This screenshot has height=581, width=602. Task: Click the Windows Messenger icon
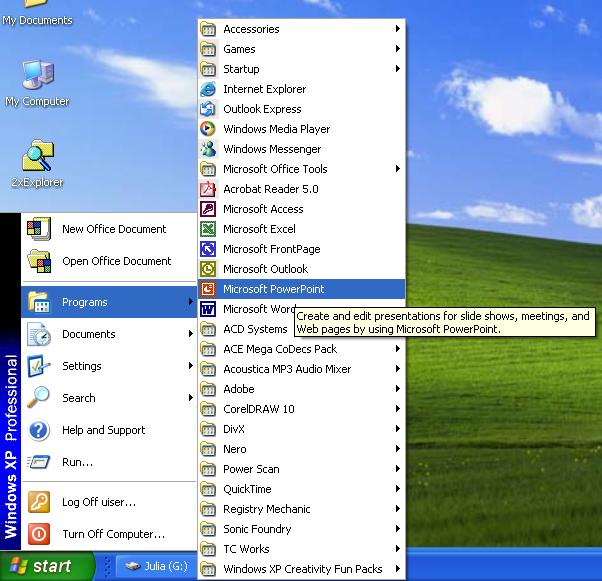pyautogui.click(x=208, y=149)
